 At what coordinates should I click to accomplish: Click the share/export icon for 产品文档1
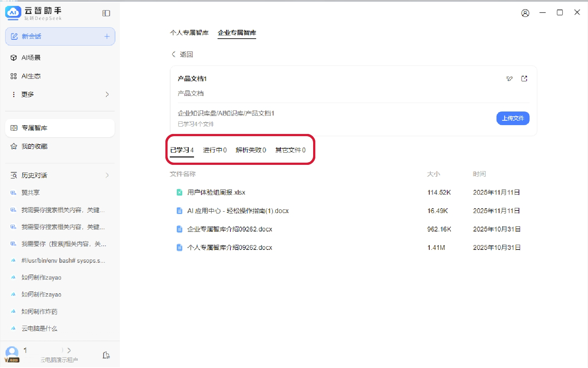(x=524, y=79)
